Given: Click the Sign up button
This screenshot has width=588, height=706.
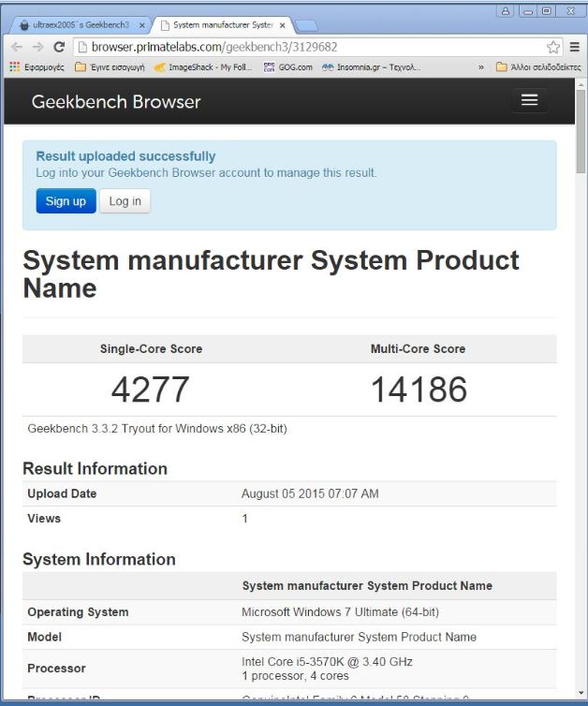Looking at the screenshot, I should click(66, 200).
